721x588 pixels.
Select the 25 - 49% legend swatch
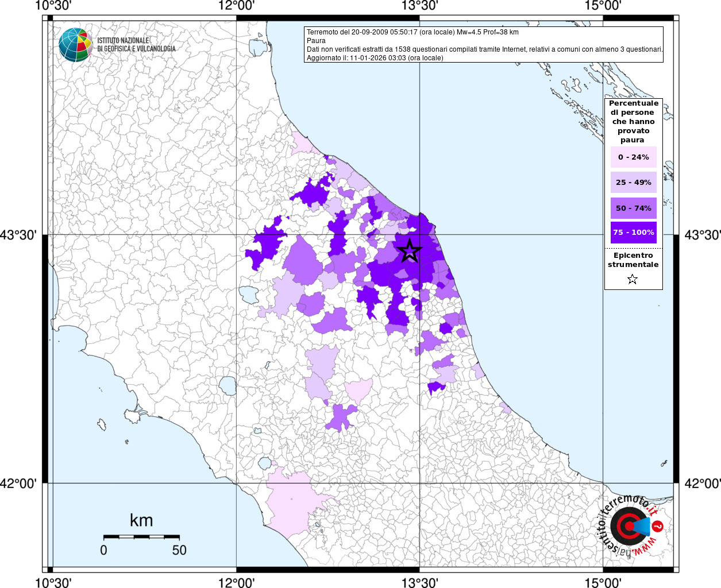[633, 183]
